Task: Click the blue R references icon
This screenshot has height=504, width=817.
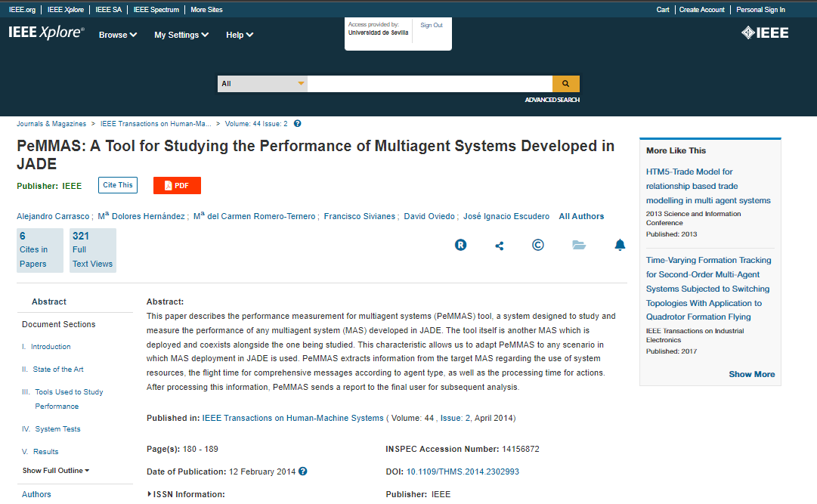Action: pyautogui.click(x=460, y=245)
